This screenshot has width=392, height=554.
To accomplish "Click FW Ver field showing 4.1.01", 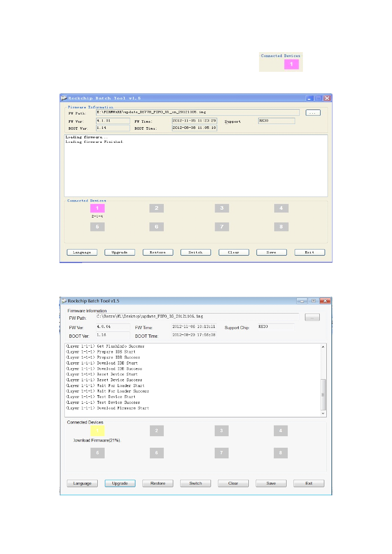I will (113, 121).
